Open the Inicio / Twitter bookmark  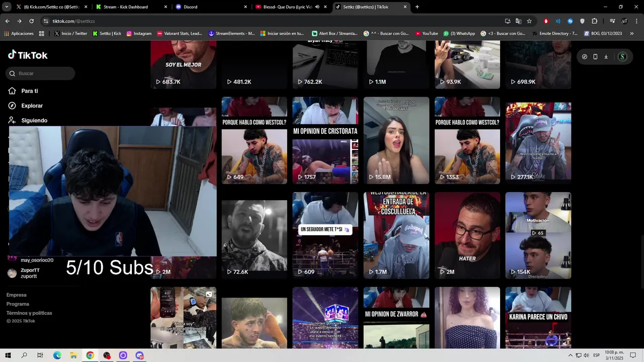click(x=70, y=34)
